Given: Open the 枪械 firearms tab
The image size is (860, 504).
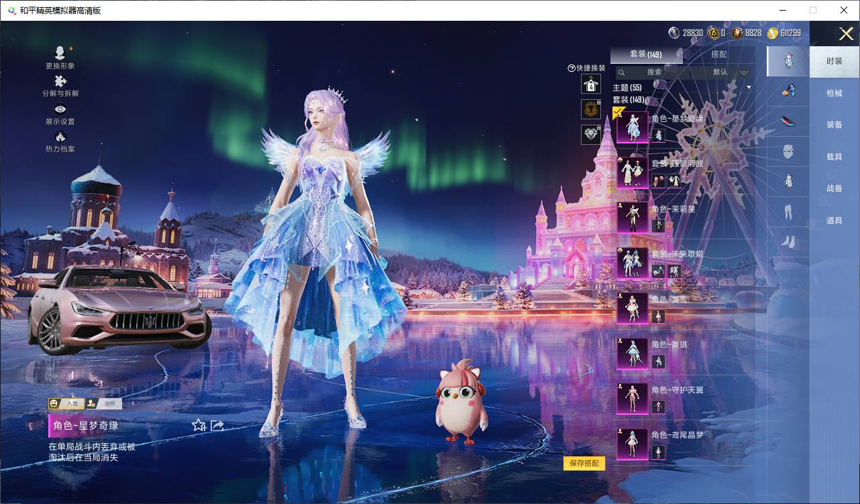Looking at the screenshot, I should (x=835, y=93).
